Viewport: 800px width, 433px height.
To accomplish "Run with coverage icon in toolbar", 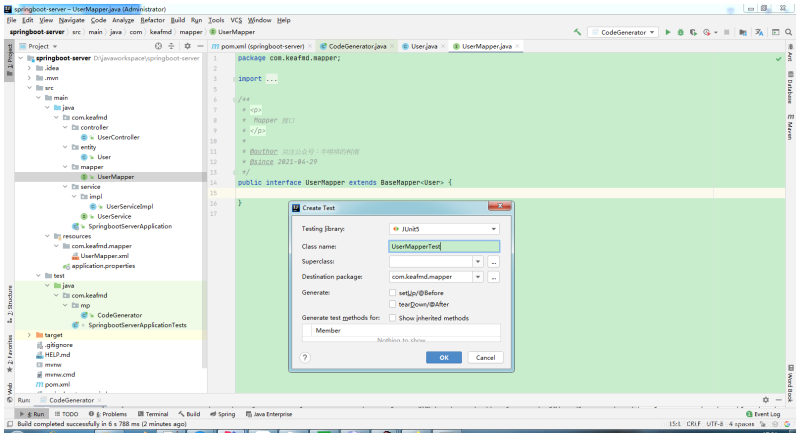I will [x=693, y=32].
